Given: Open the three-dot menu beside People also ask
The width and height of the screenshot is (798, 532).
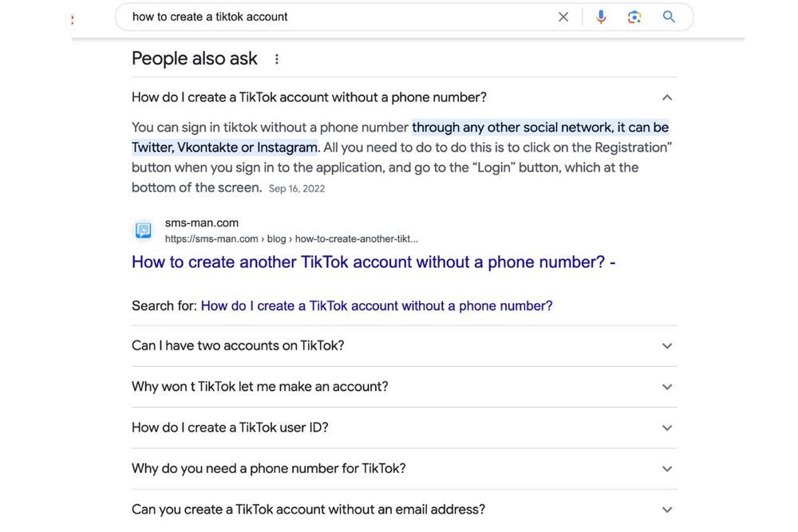Looking at the screenshot, I should click(x=277, y=59).
